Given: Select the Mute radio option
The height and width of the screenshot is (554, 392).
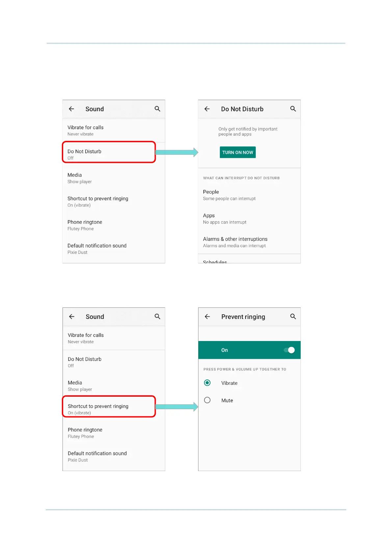Looking at the screenshot, I should click(x=207, y=400).
